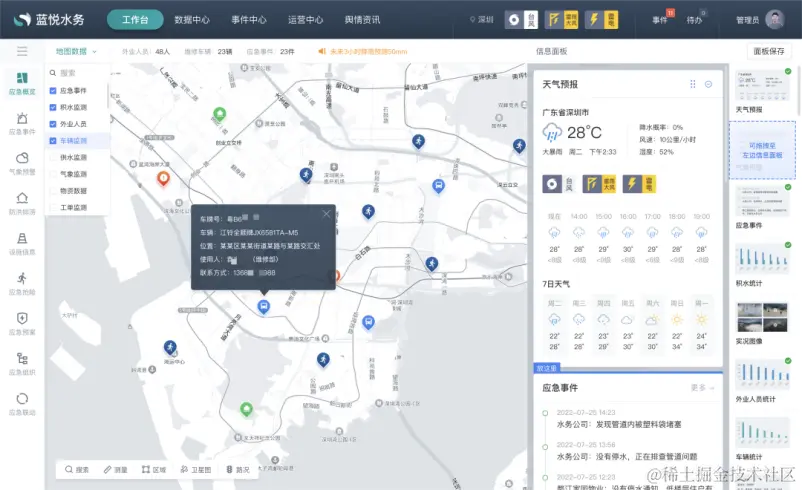Expand 更多 in 应急事件 panel

click(x=702, y=388)
